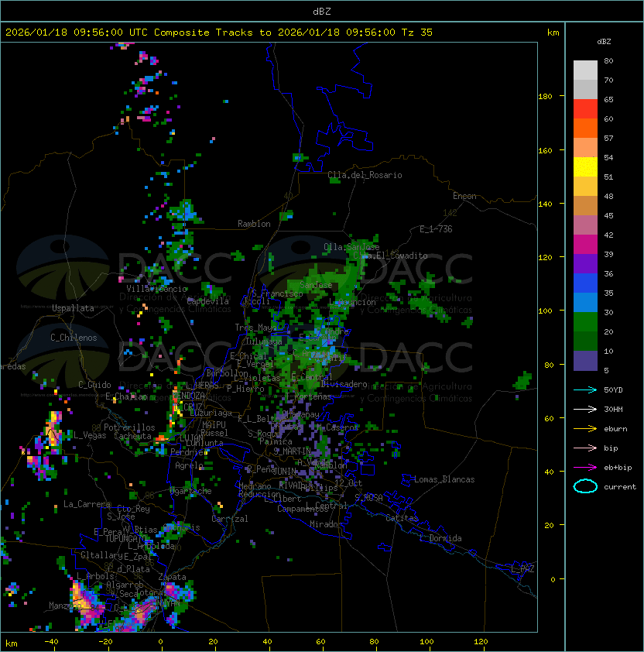The image size is (644, 652).
Task: Click the Ugarteche map label
Action: 191,491
